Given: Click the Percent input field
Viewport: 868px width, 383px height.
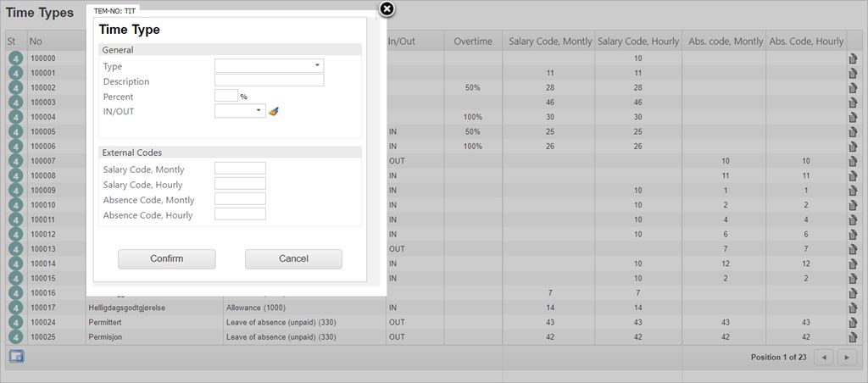Looking at the screenshot, I should tap(225, 96).
